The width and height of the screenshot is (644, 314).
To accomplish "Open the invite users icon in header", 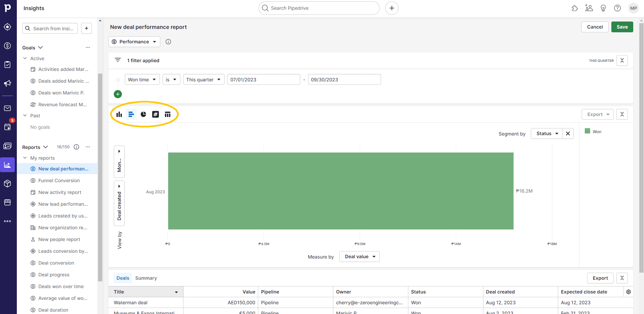I will [x=589, y=8].
